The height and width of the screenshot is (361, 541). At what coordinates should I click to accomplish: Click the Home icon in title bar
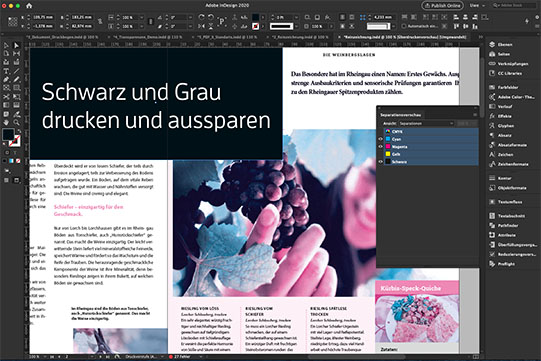(29, 6)
